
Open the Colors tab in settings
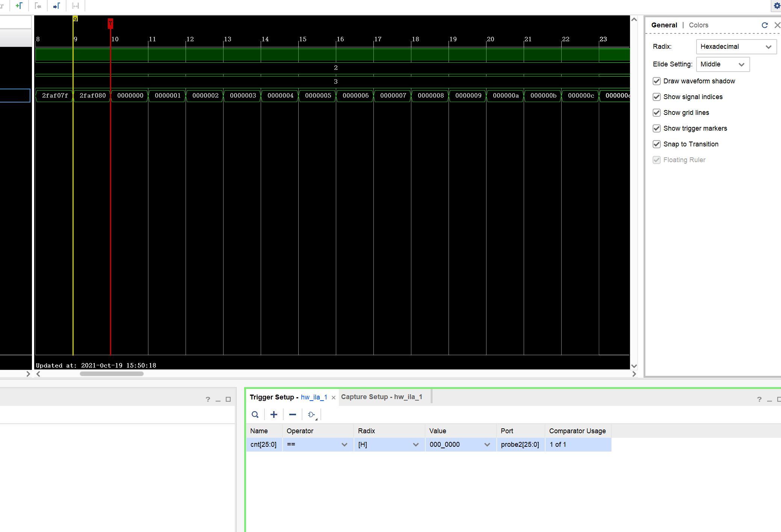pyautogui.click(x=698, y=25)
